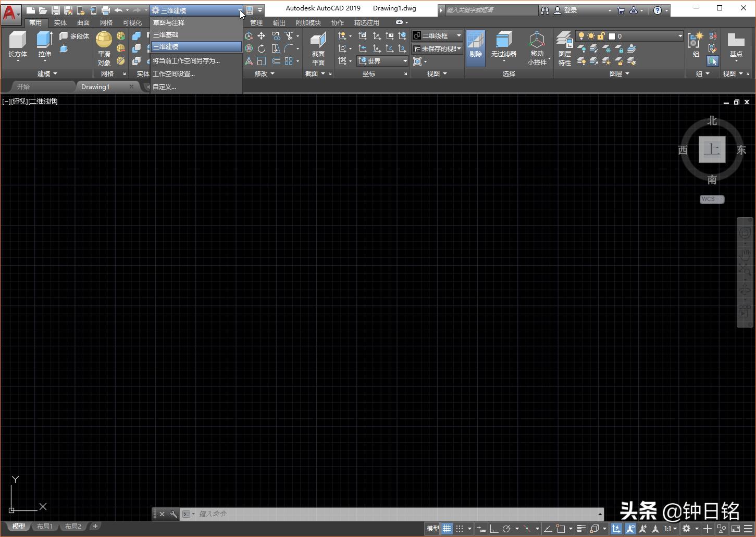The height and width of the screenshot is (537, 756).
Task: Open the 世界 coordinate system dropdown
Action: [x=382, y=61]
